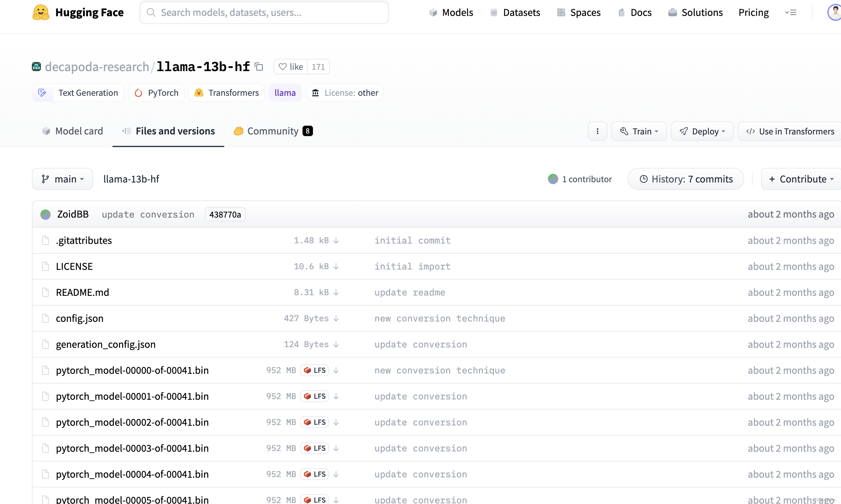This screenshot has height=504, width=841.
Task: Expand the Train dropdown
Action: pyautogui.click(x=639, y=131)
